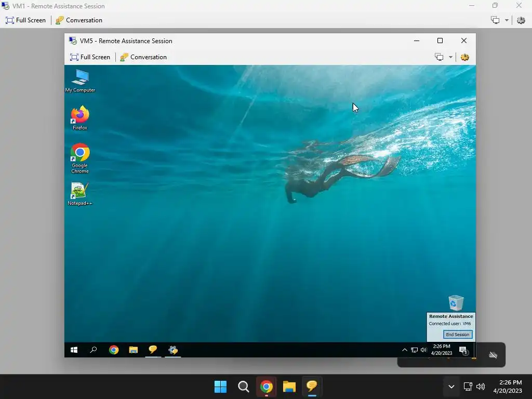Click volume icon in remote system tray
Image resolution: width=532 pixels, height=399 pixels.
click(423, 350)
